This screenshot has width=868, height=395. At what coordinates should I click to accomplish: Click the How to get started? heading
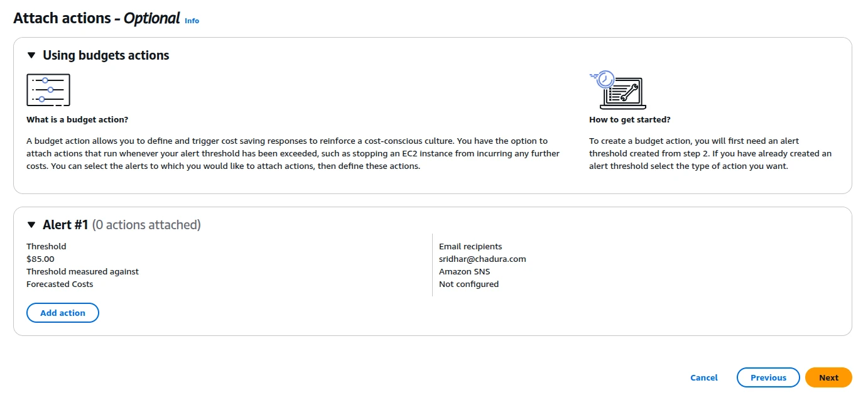pos(630,119)
